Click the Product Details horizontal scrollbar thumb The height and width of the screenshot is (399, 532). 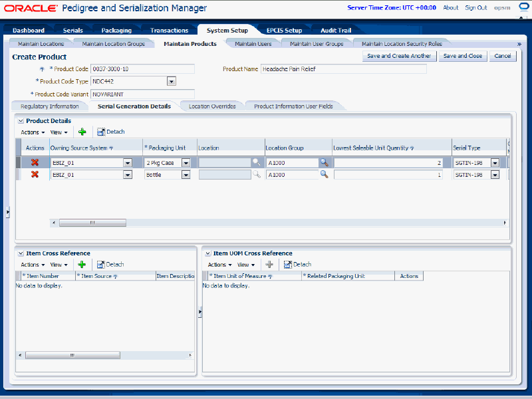[92, 223]
